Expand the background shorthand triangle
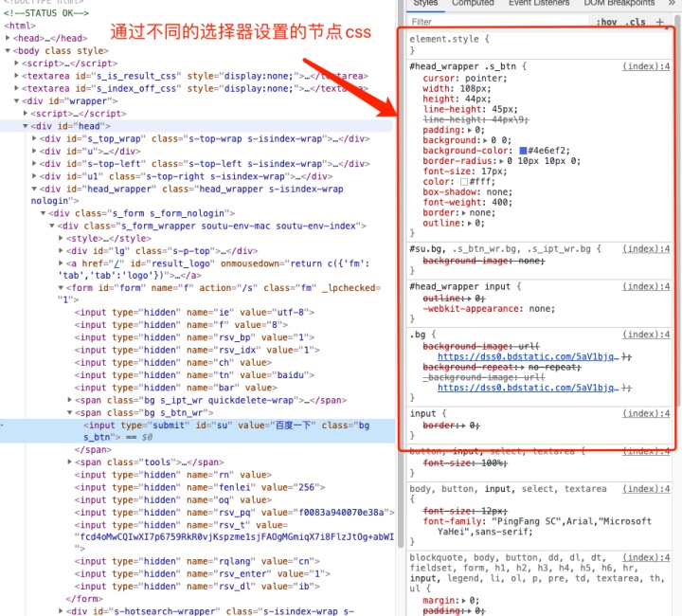Screen dimensions: 682x616 pyautogui.click(x=485, y=140)
